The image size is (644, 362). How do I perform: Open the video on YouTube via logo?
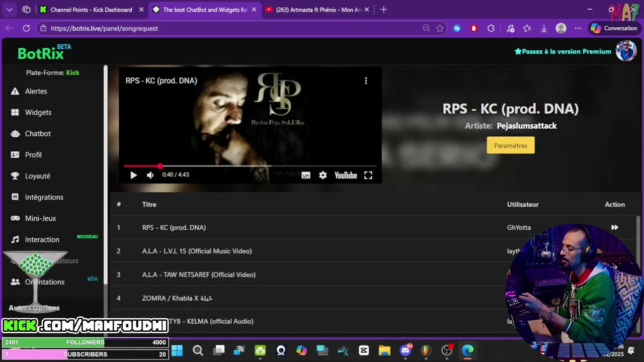click(x=346, y=175)
